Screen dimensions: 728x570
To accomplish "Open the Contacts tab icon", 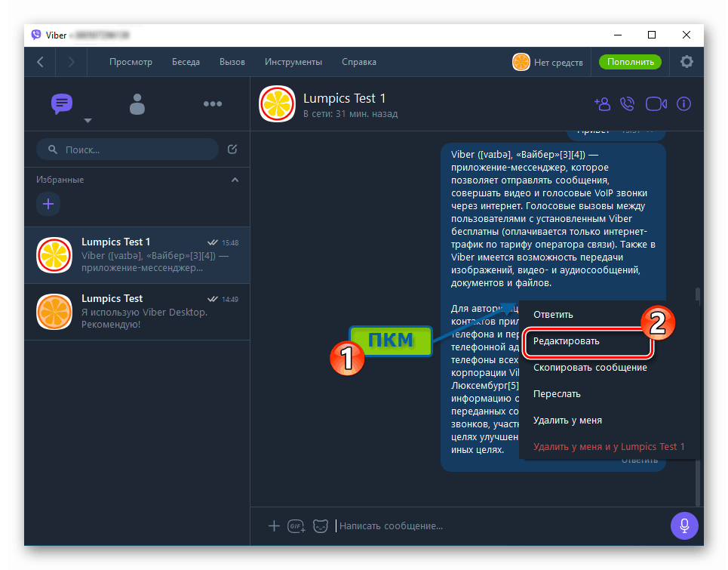I will tap(137, 104).
